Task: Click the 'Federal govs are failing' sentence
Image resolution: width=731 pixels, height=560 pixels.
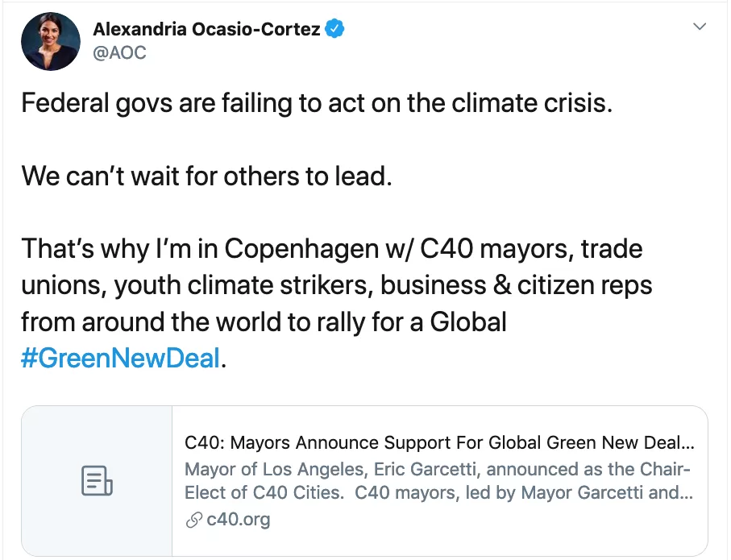Action: click(317, 103)
